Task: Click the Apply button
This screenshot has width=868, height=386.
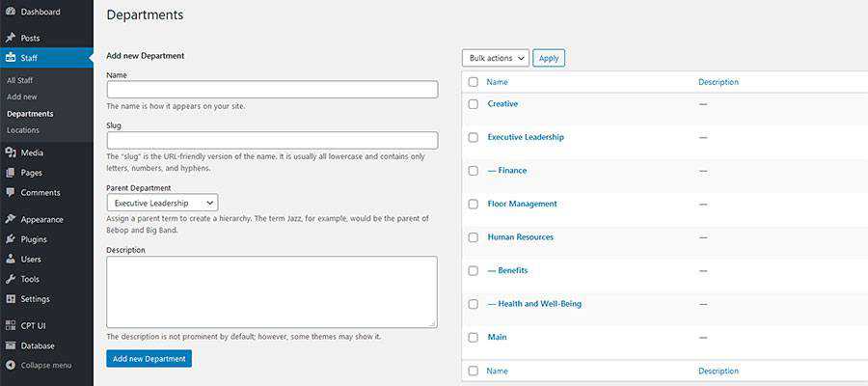Action: [549, 58]
